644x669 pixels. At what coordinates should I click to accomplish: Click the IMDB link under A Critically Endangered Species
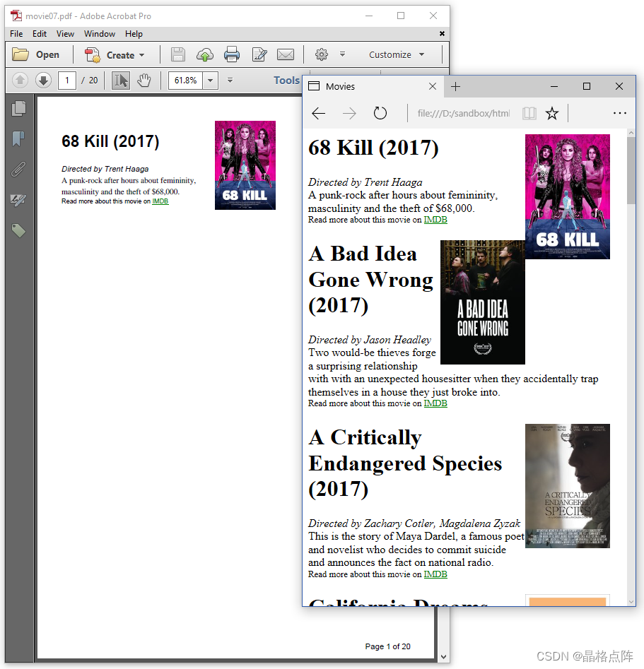coord(435,574)
